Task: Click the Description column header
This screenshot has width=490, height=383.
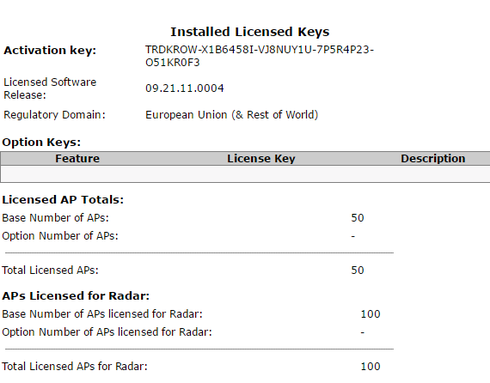Action: point(433,159)
